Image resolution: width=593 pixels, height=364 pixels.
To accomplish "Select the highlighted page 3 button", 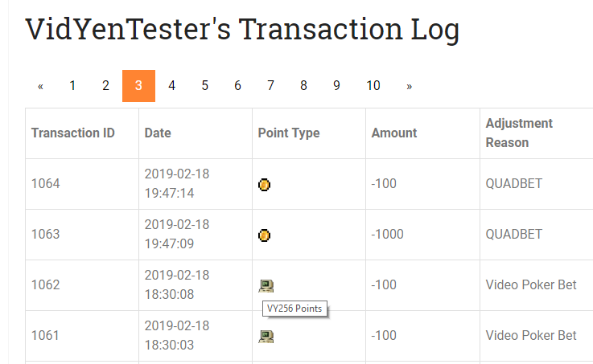I will point(138,86).
